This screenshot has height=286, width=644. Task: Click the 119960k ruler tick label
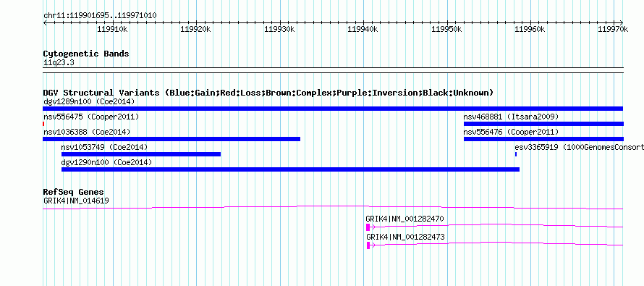click(530, 29)
